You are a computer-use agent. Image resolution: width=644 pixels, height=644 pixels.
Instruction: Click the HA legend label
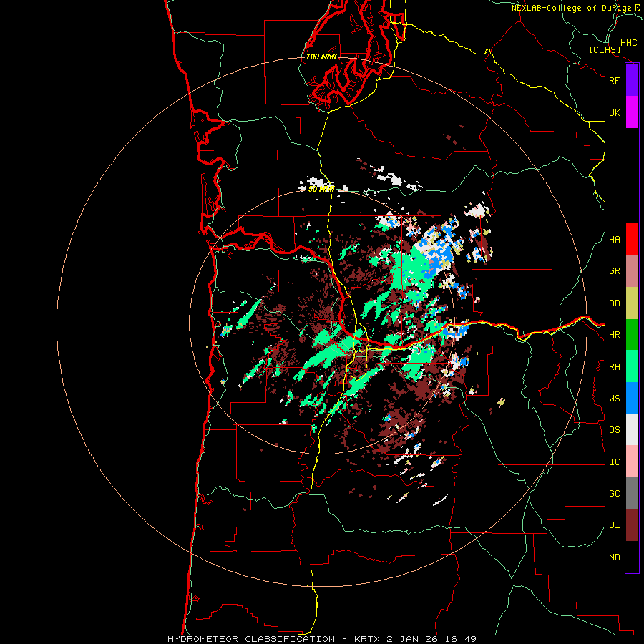(614, 240)
